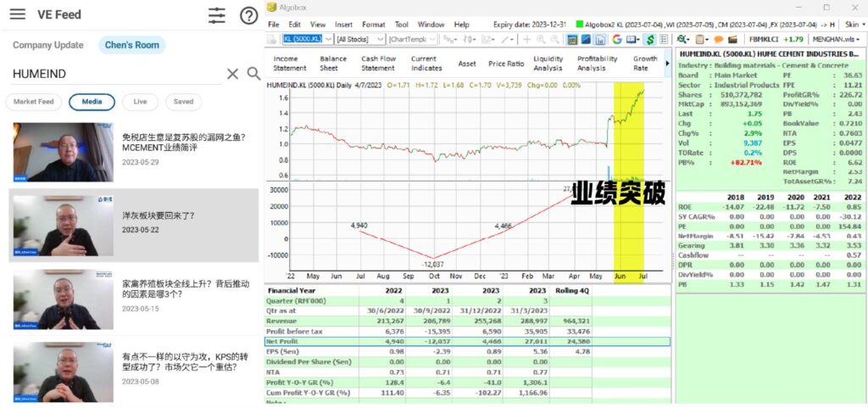Toggle the green dollar sign icon
This screenshot has width=868, height=408.
650,39
